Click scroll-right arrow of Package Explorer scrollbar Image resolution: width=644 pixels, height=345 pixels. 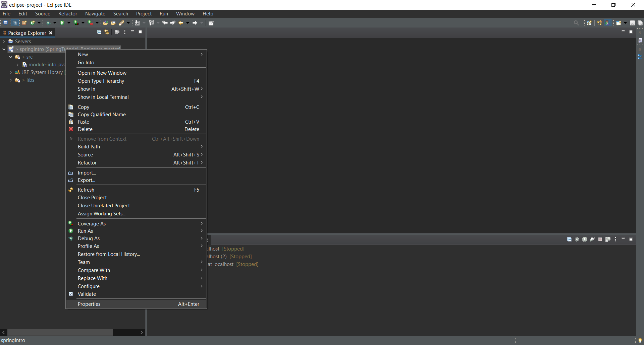click(x=142, y=332)
